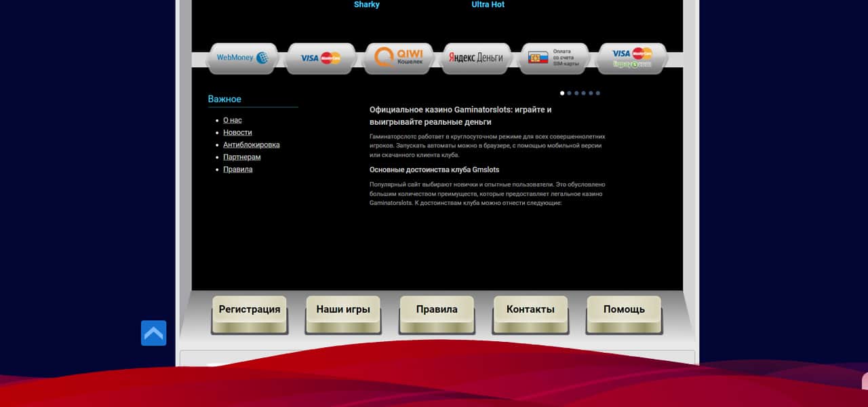Click the SIM-card payment icon
This screenshot has width=868, height=407.
click(554, 58)
